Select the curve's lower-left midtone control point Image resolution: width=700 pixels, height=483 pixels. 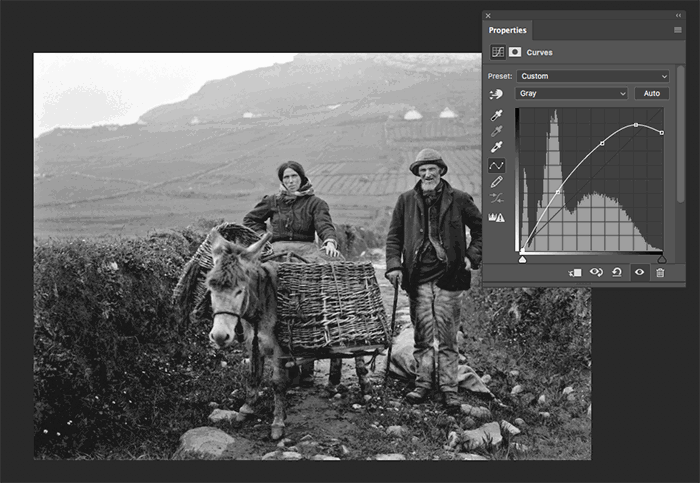click(558, 192)
